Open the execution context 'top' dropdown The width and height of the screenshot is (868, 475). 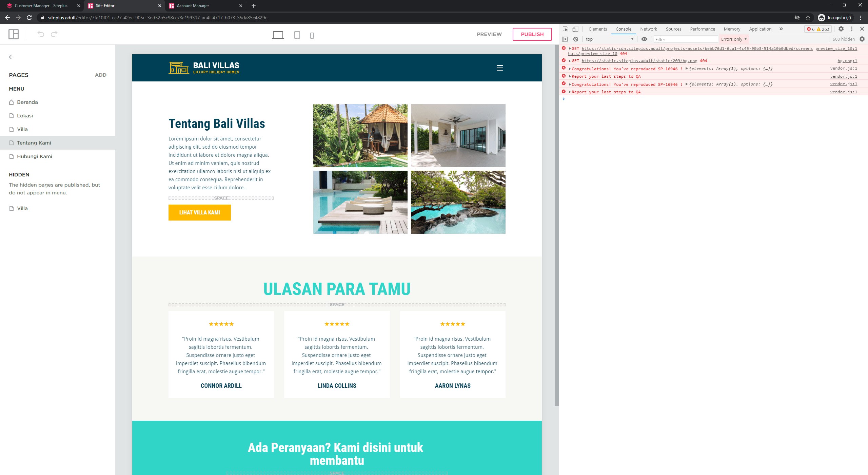610,39
